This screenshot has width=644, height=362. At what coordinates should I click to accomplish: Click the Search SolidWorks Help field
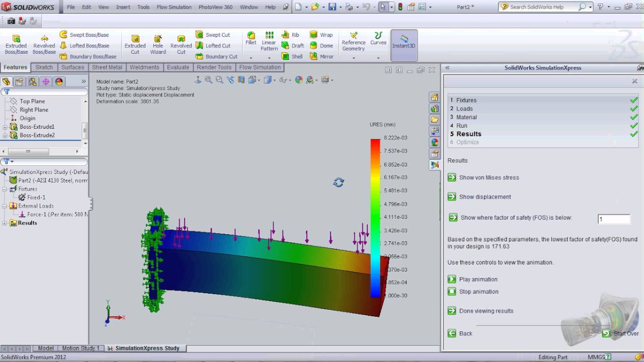pos(543,7)
